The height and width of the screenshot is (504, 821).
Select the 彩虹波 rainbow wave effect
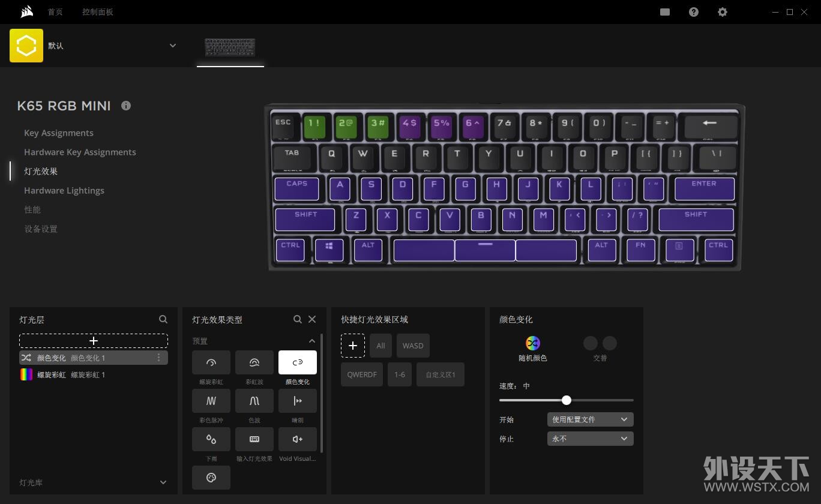254,362
